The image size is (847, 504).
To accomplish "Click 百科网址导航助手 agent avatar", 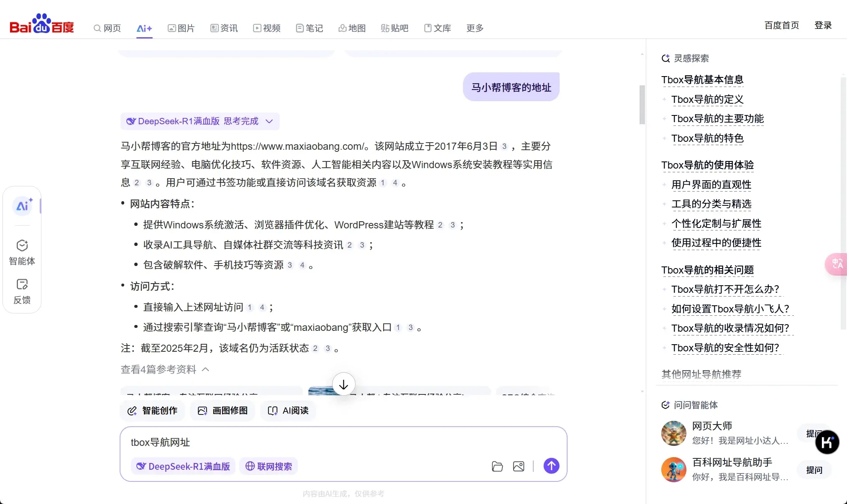I will point(673,470).
